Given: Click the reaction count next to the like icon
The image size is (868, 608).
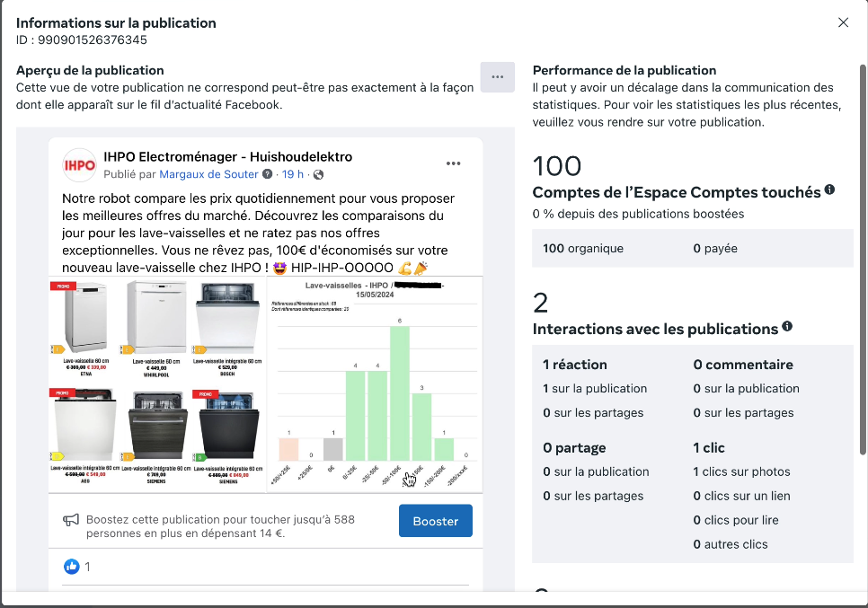Looking at the screenshot, I should [87, 567].
